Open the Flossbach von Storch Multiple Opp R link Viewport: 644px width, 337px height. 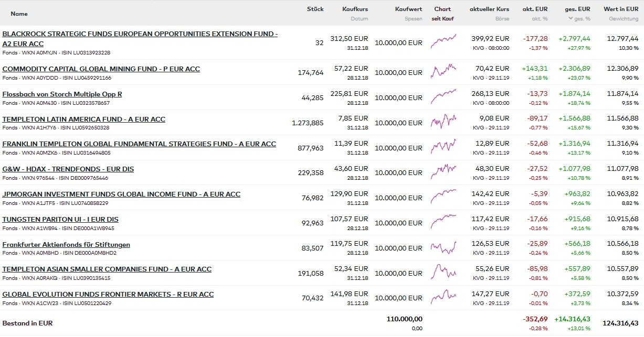tap(62, 94)
